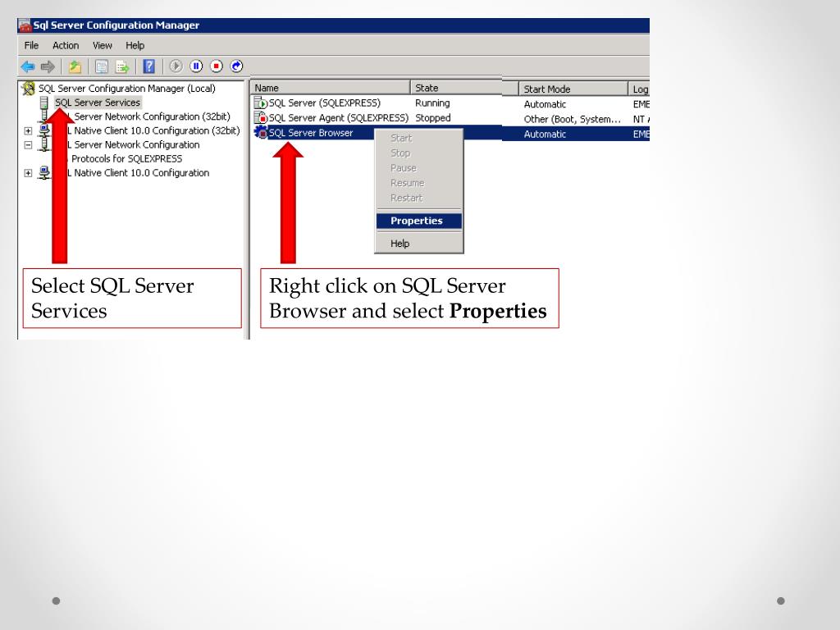Click the app icon in the title bar
Image resolution: width=840 pixels, height=630 pixels.
point(25,25)
